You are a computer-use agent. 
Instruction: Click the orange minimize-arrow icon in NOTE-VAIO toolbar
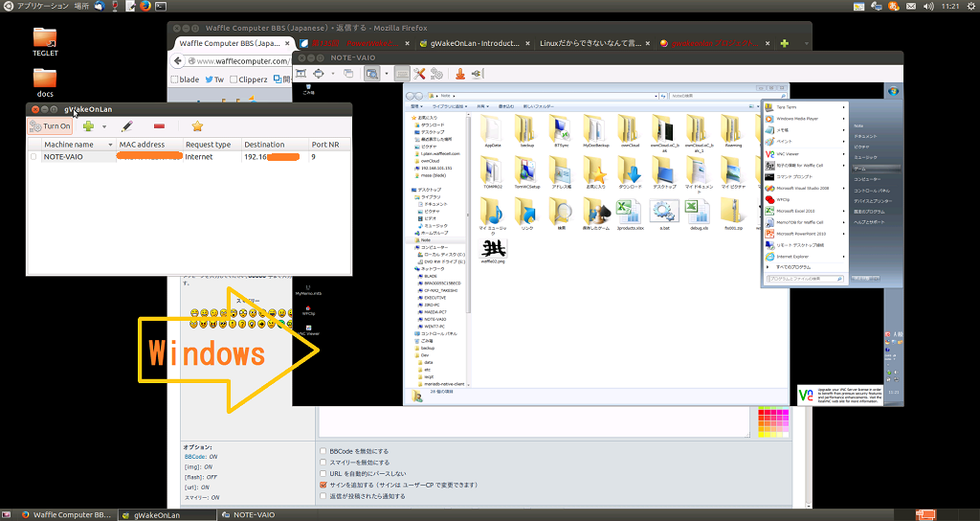tap(460, 74)
